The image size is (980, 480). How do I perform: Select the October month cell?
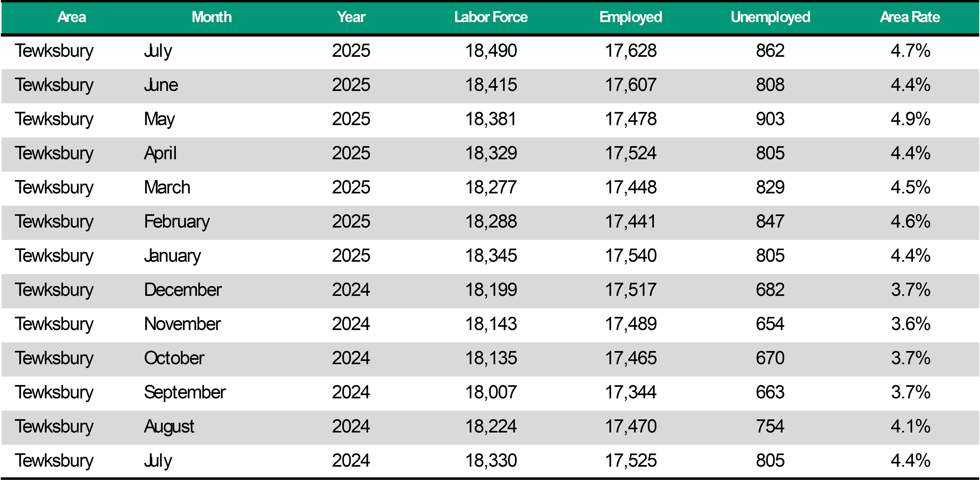pos(174,358)
